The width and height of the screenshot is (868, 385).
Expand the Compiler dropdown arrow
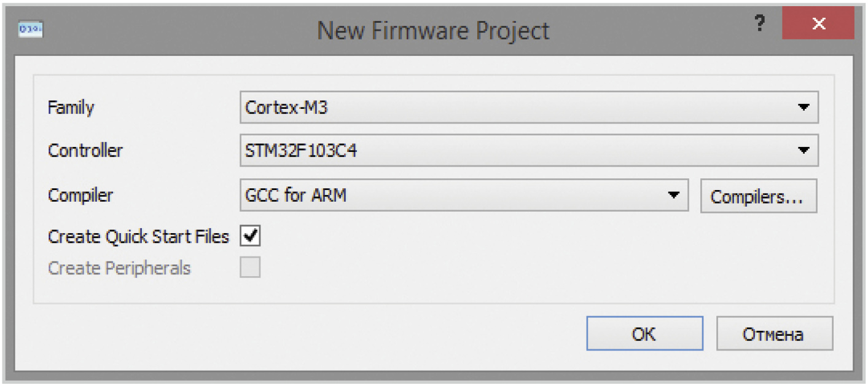coord(674,196)
